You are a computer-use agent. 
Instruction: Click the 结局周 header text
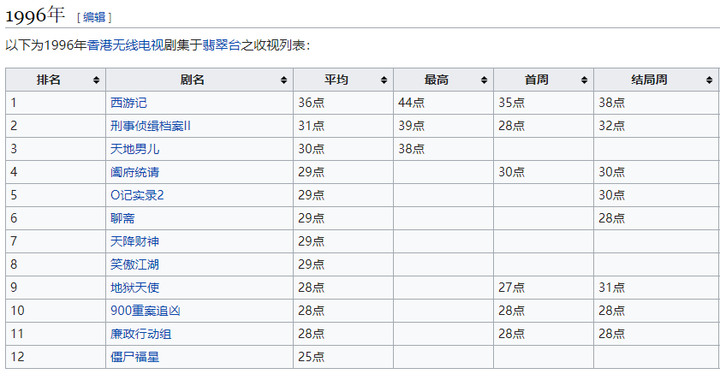(649, 80)
